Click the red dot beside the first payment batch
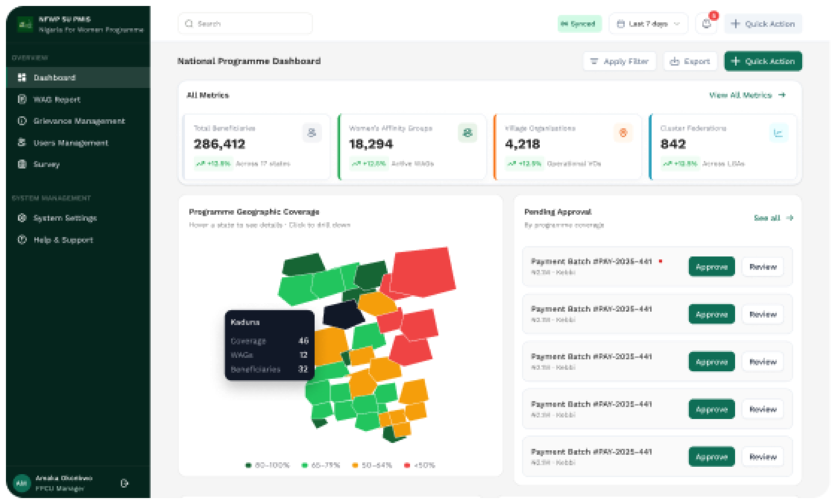 coord(661,261)
